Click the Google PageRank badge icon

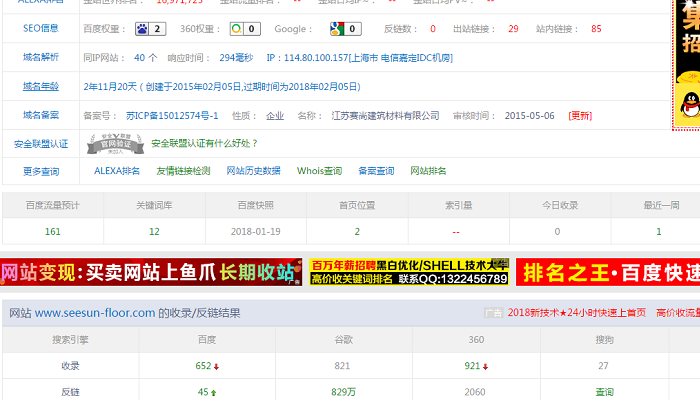point(346,29)
